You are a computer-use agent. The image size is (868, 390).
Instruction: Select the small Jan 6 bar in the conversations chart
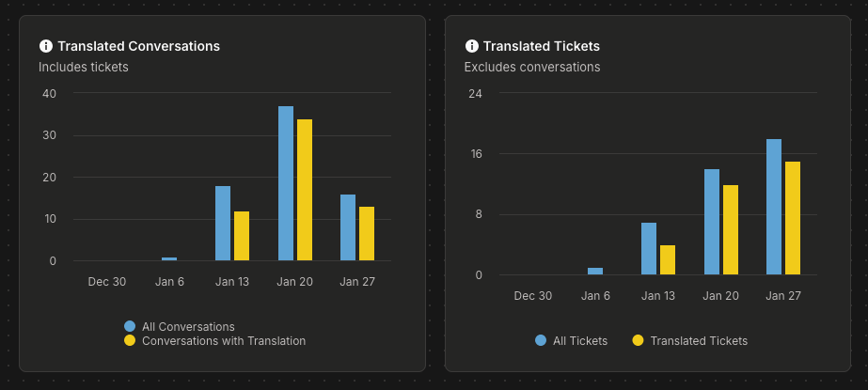169,258
